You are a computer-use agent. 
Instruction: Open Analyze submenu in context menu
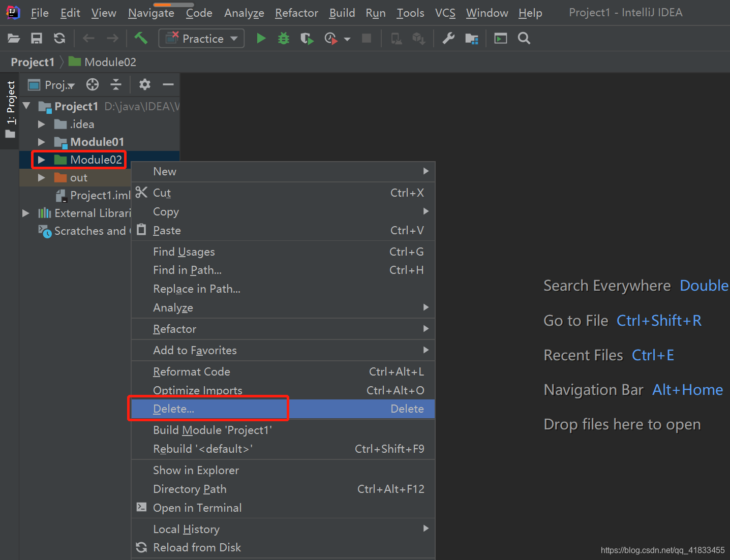283,307
